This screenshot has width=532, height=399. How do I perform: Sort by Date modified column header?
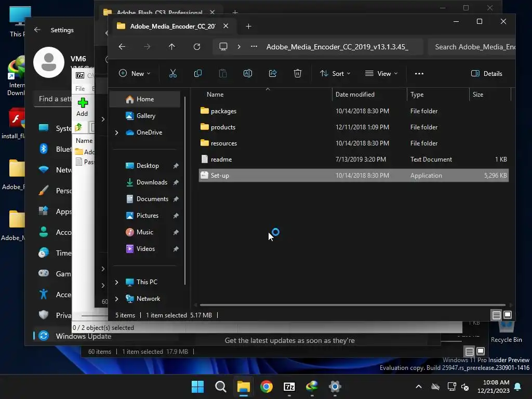point(369,95)
